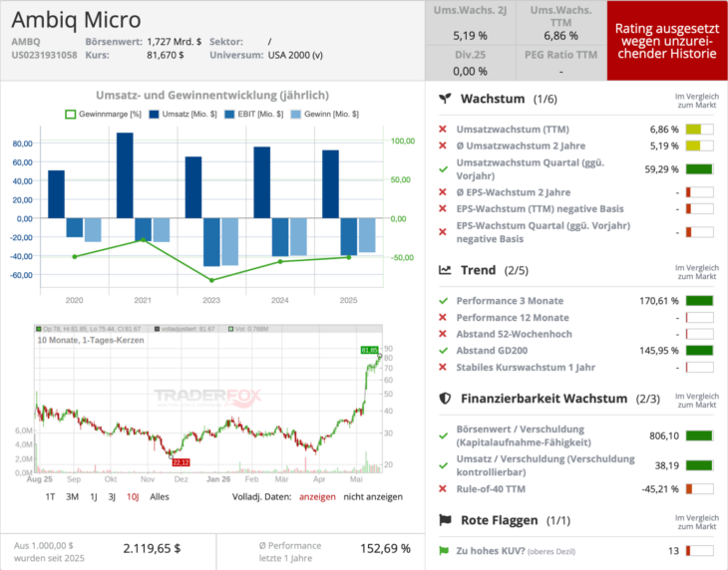Click the PEG Ratio TTM header cell
The height and width of the screenshot is (570, 728).
point(560,55)
